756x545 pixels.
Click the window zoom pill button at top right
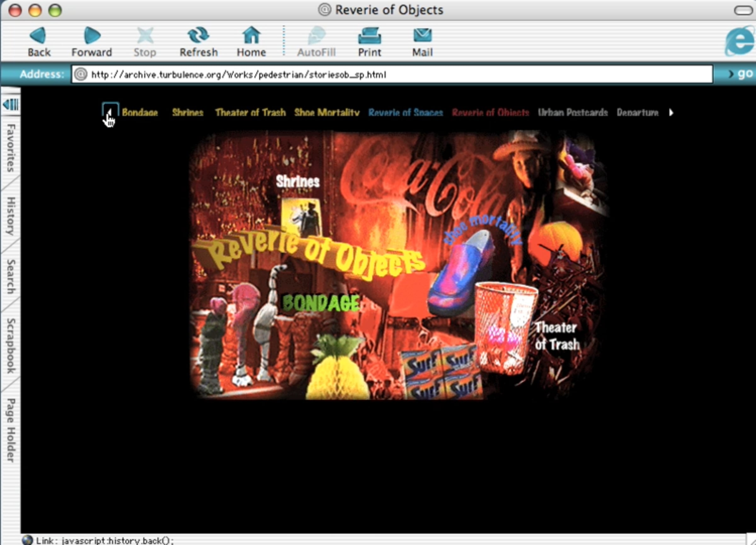tap(743, 10)
